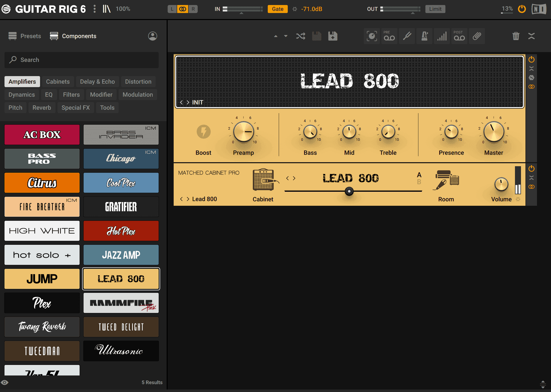The width and height of the screenshot is (551, 392).
Task: Select the Delay & Echo category
Action: [x=97, y=82]
